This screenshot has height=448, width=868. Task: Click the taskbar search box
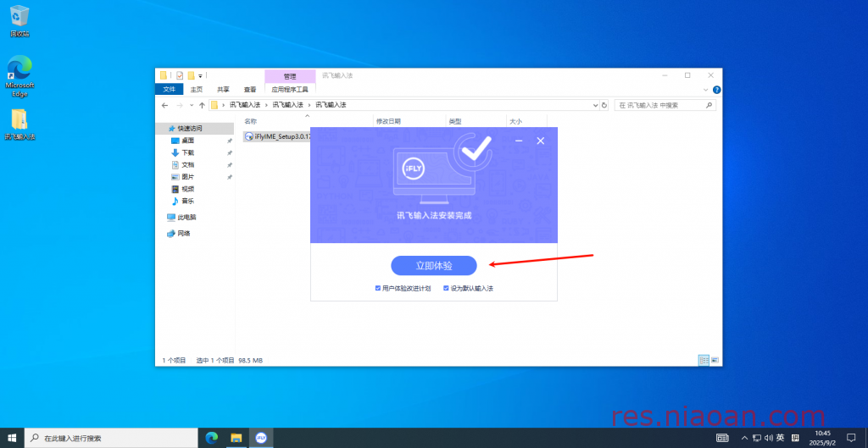pyautogui.click(x=111, y=438)
